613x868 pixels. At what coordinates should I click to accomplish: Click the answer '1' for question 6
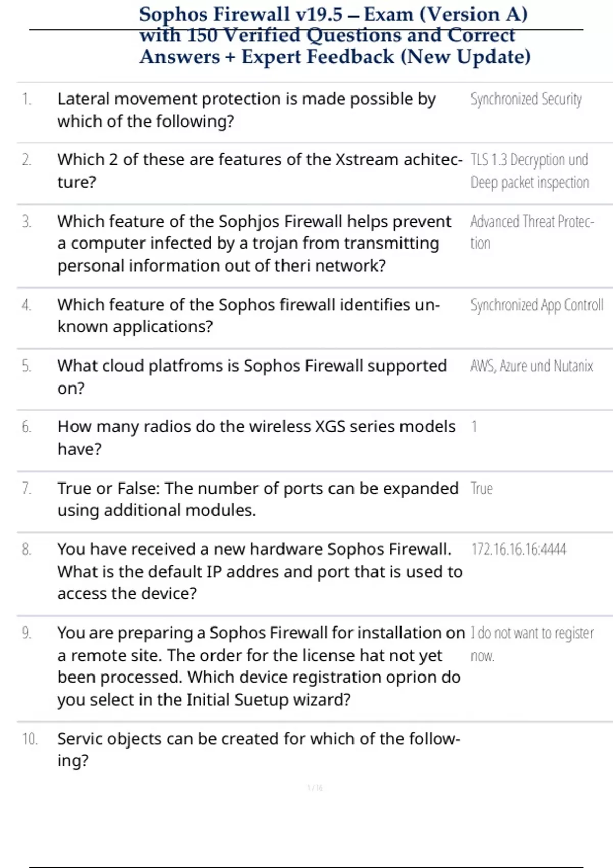point(474,427)
